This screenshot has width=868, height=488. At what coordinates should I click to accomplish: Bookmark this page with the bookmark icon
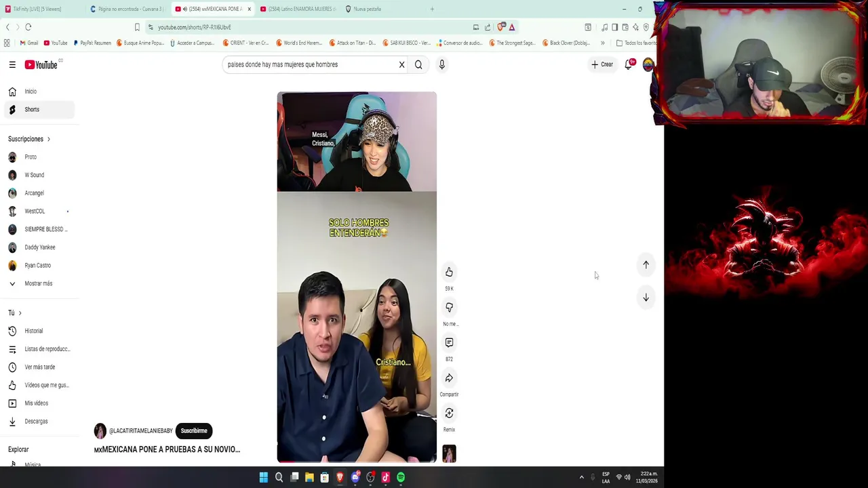(x=137, y=27)
